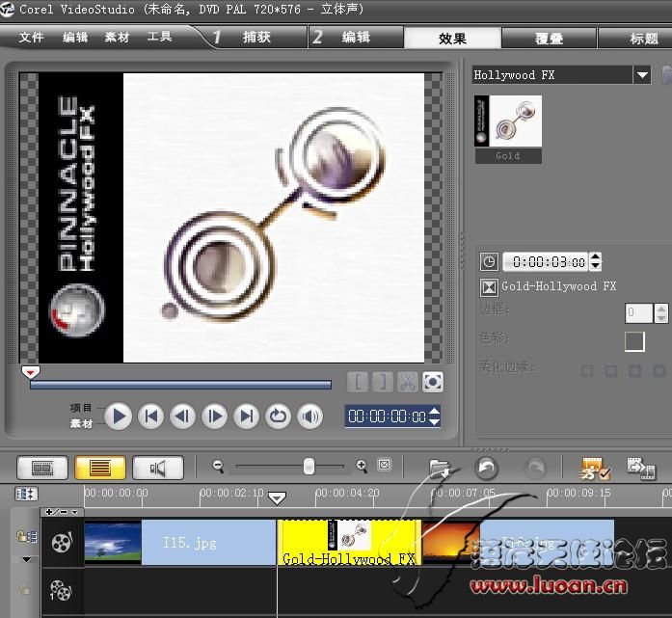
Task: Toggle Repeat playback
Action: [x=278, y=416]
